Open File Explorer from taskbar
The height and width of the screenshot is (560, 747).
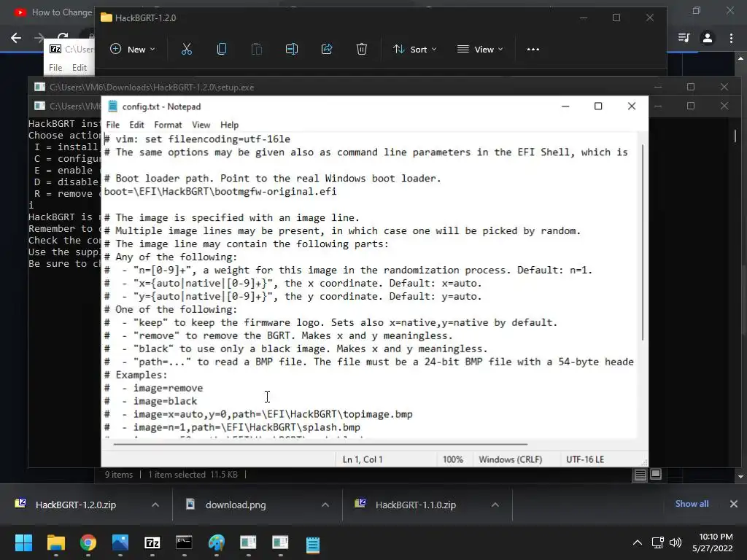[x=55, y=542]
